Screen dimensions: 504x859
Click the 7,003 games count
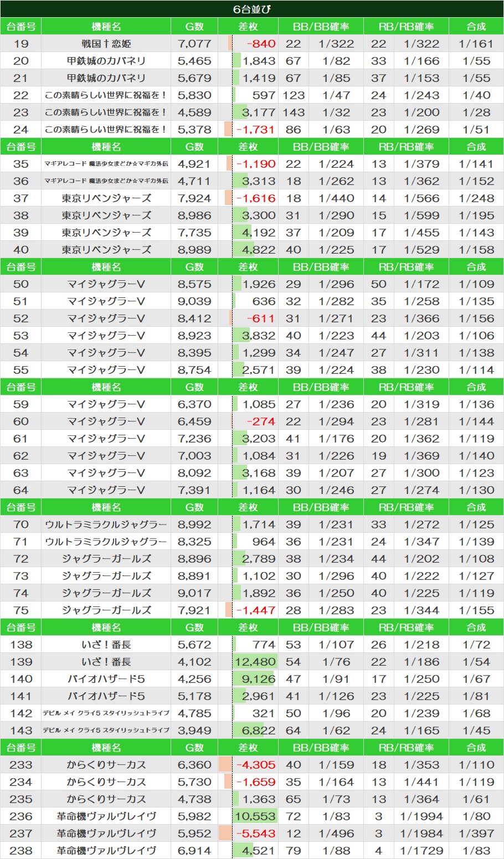pos(194,456)
